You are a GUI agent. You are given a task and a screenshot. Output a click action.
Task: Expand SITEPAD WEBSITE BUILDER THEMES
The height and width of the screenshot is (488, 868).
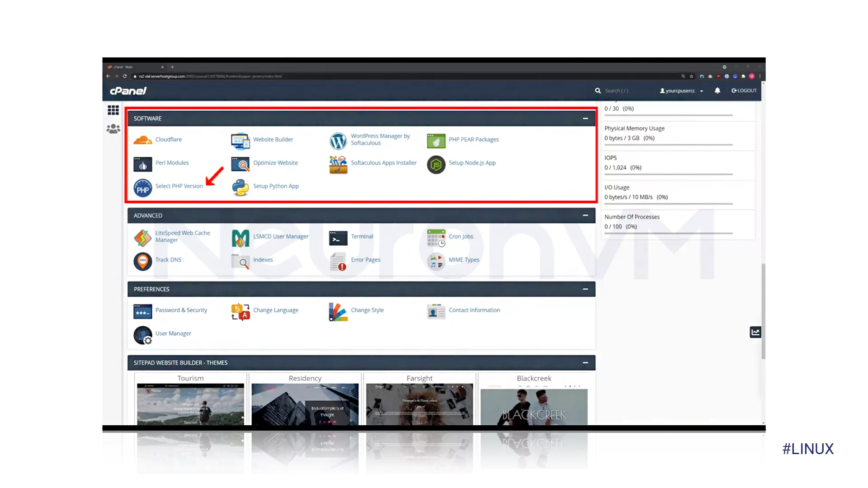[585, 362]
